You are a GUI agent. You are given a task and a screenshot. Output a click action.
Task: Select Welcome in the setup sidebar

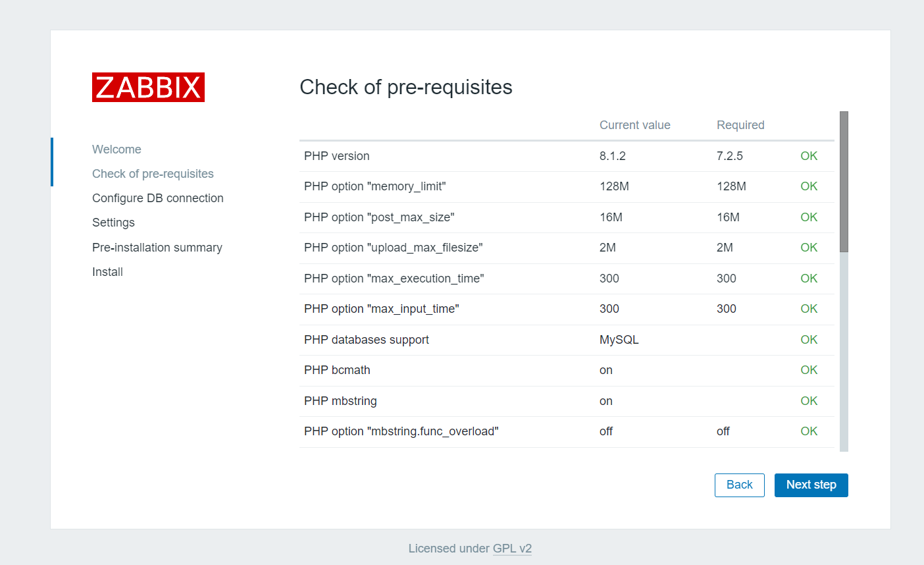point(116,149)
